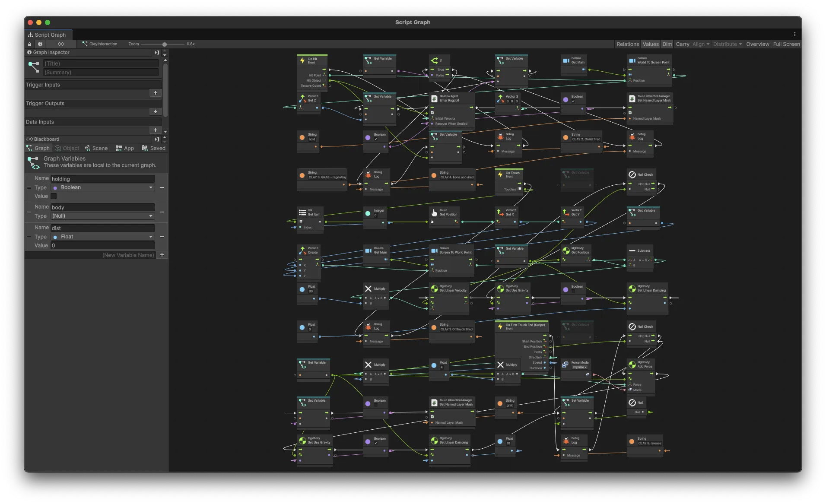Click the Overview button
Viewport: 826px width, 504px height.
pos(757,44)
